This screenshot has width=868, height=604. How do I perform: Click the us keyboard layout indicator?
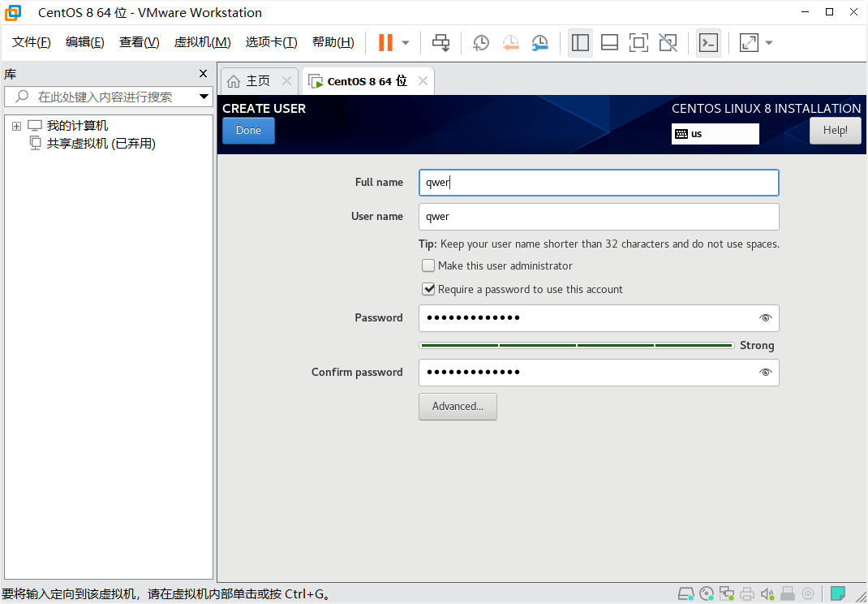(715, 133)
